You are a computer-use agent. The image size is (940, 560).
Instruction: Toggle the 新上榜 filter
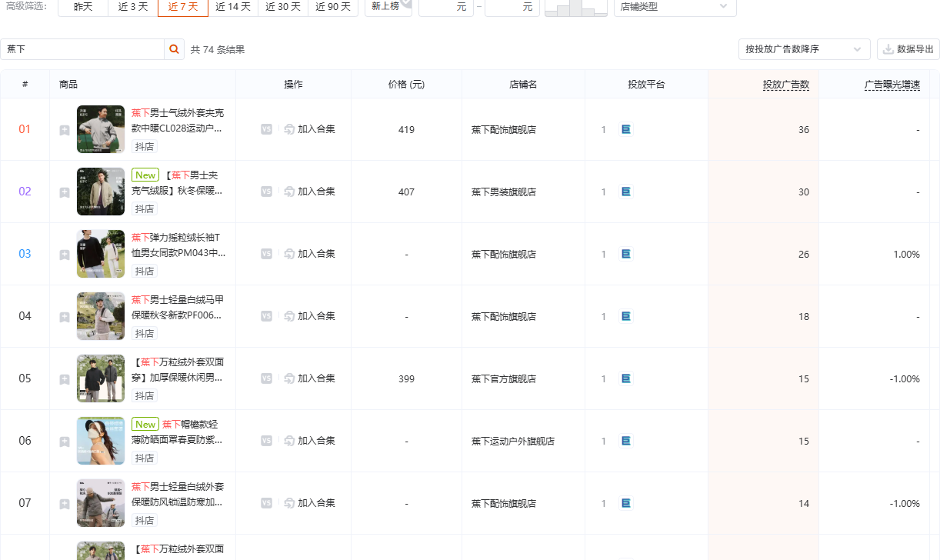pos(388,6)
